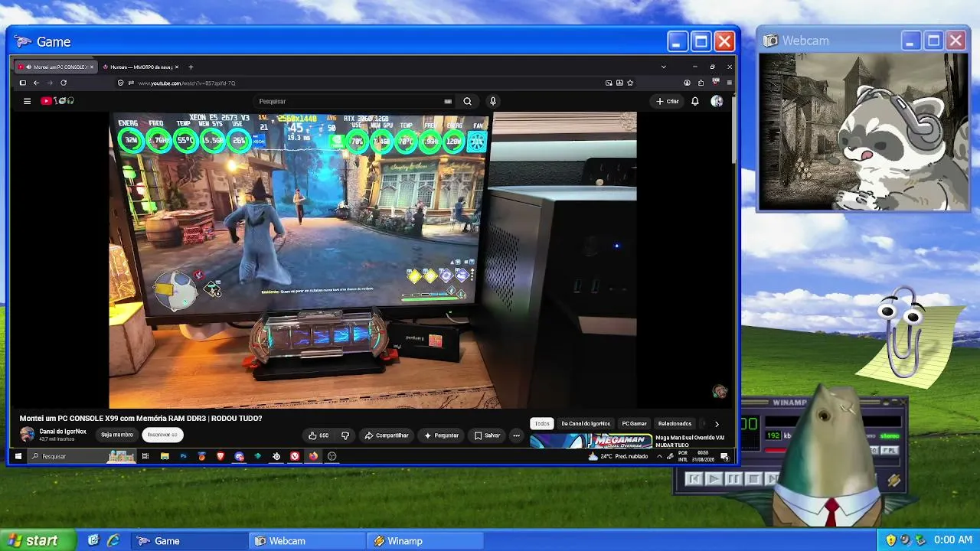Click the Clippy assistant on the desktop

[906, 333]
